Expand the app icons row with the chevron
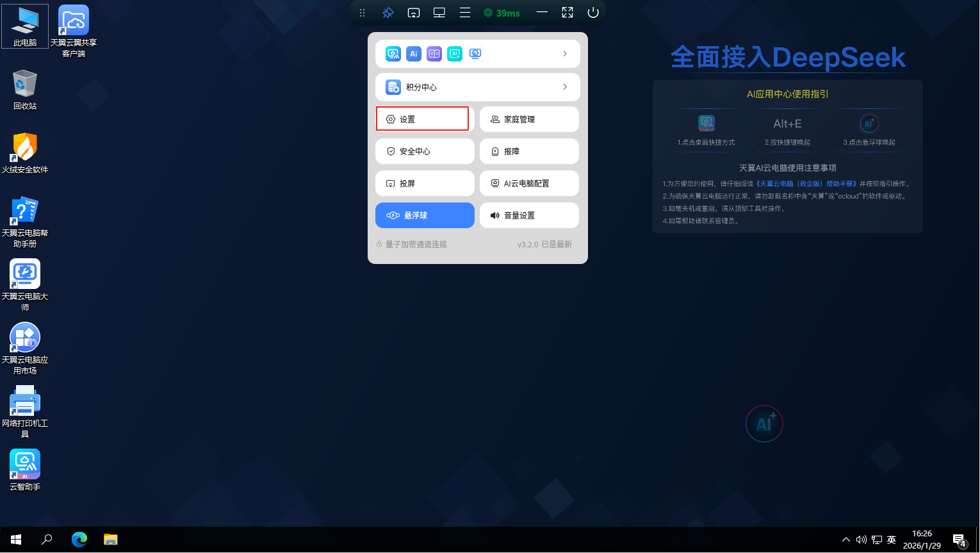This screenshot has width=980, height=553. 565,54
